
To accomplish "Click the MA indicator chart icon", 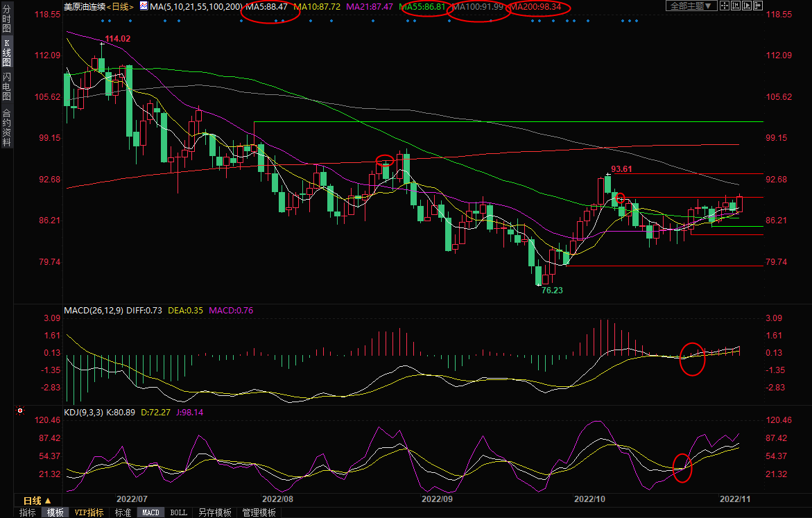I will tap(144, 6).
